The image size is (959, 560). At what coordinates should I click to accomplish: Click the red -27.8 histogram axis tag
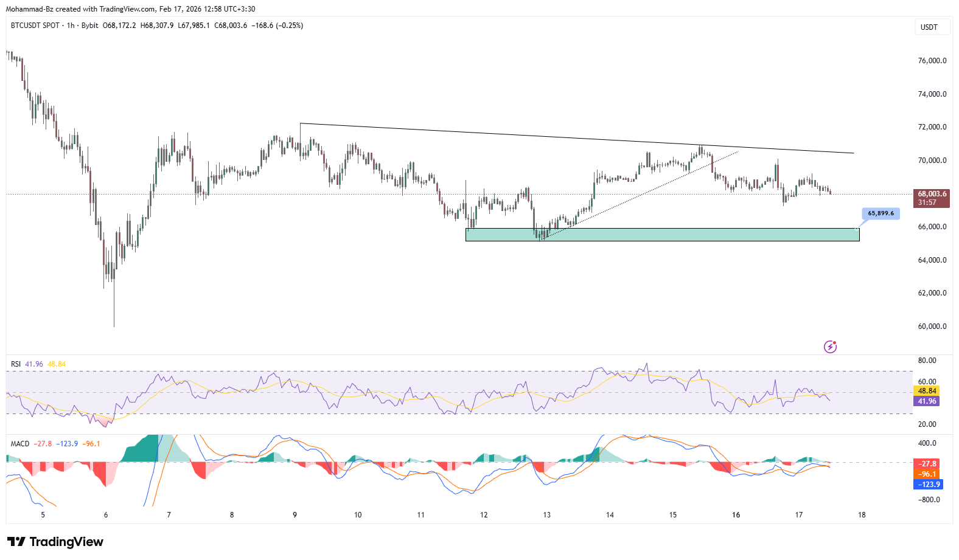(x=928, y=464)
